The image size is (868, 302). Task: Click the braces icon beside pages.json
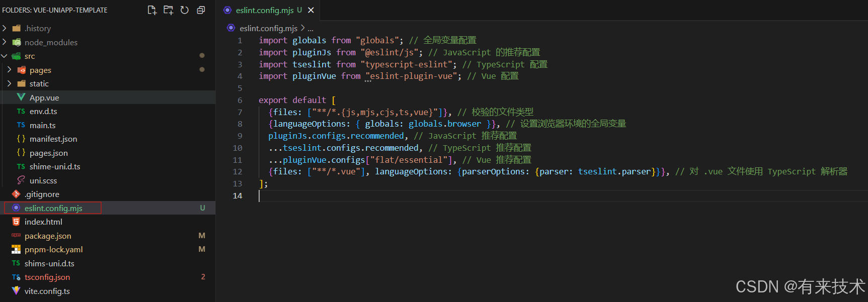pos(21,152)
